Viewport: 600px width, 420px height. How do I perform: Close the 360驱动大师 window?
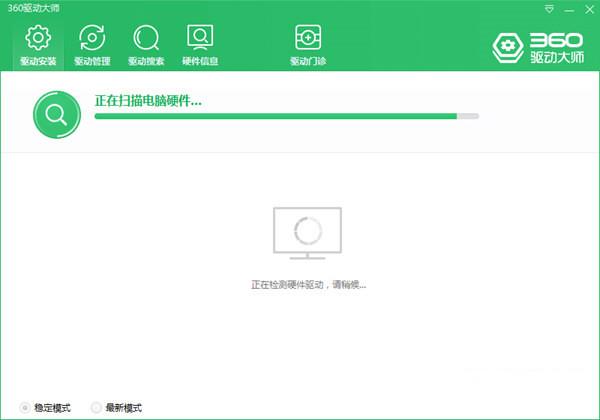tap(588, 7)
